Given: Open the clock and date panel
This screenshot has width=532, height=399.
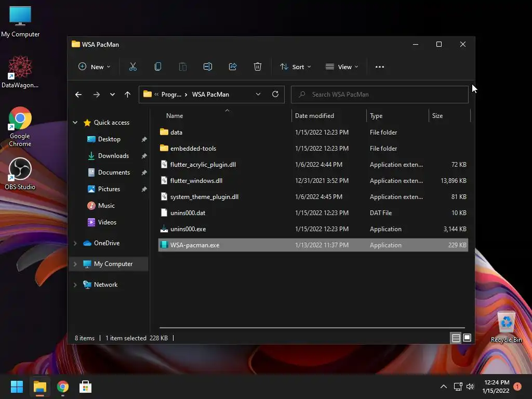Looking at the screenshot, I should tap(496, 387).
